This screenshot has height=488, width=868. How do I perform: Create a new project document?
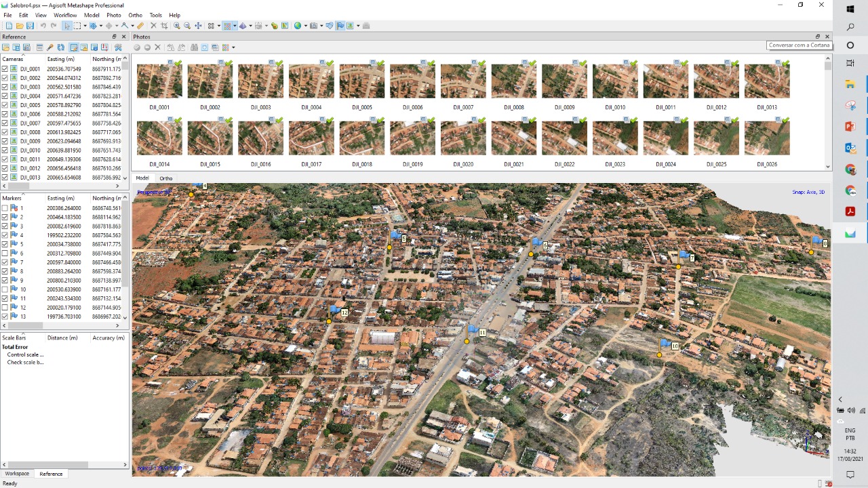pos(9,26)
